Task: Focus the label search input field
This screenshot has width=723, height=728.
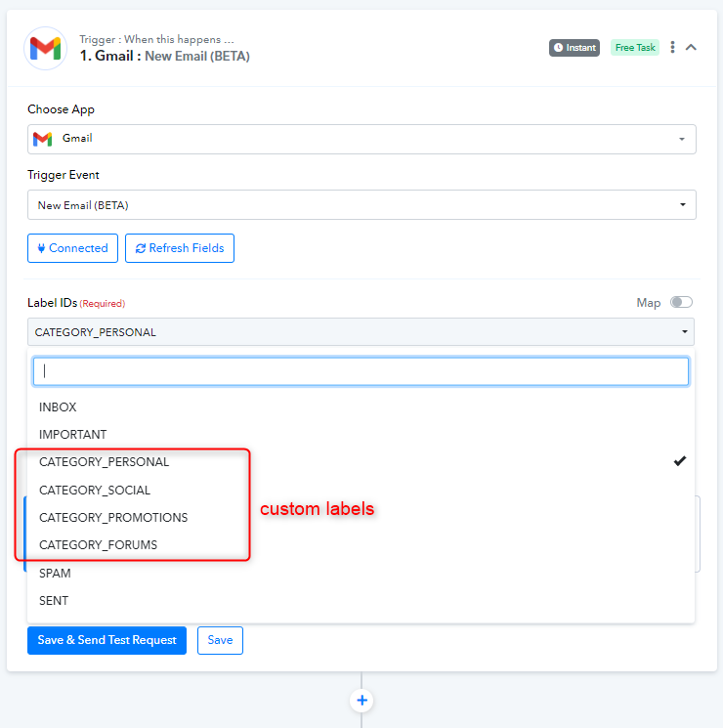Action: [361, 371]
